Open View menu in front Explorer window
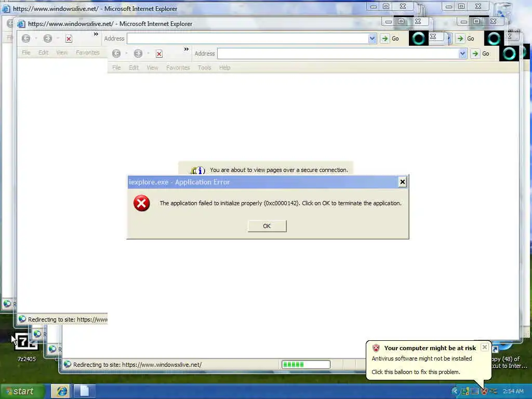 click(152, 68)
